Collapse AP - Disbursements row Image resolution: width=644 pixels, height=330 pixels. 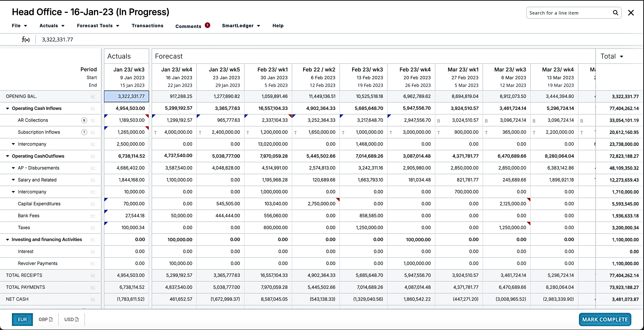coord(13,168)
